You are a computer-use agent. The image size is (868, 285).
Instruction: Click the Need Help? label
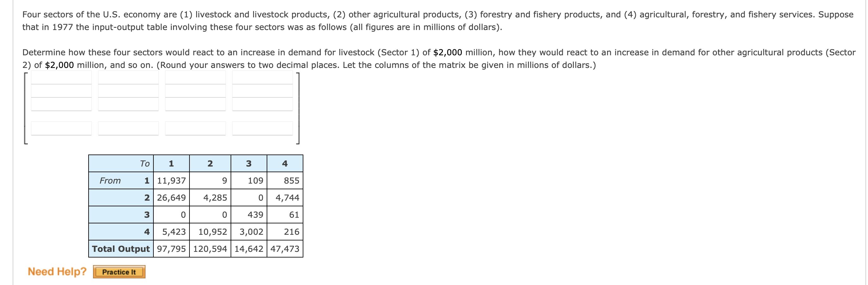coord(57,272)
